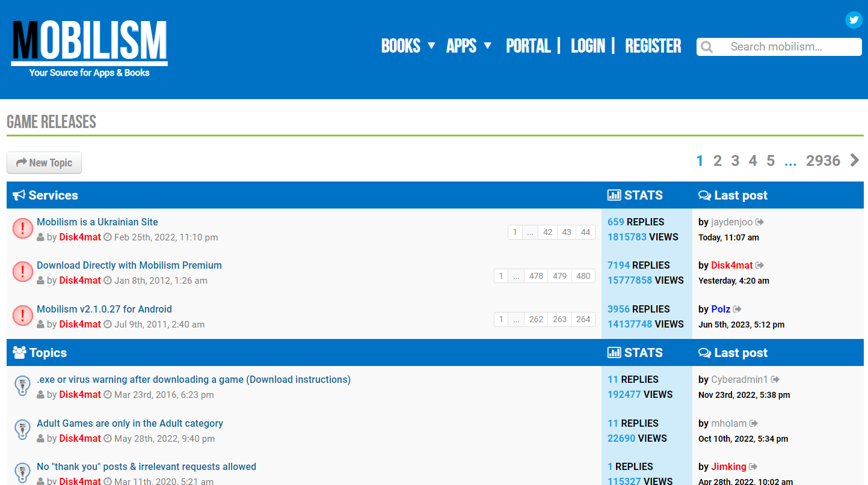
Task: Click the Register link
Action: 653,46
